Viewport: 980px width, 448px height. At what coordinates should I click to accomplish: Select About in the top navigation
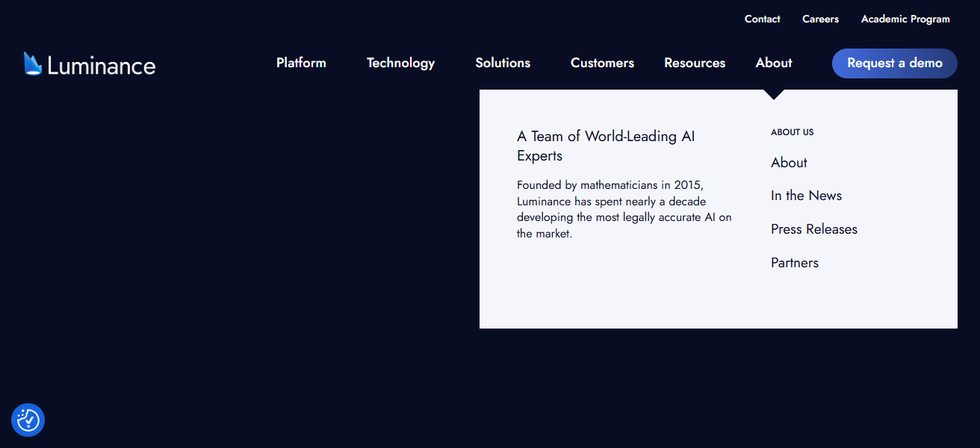[774, 63]
